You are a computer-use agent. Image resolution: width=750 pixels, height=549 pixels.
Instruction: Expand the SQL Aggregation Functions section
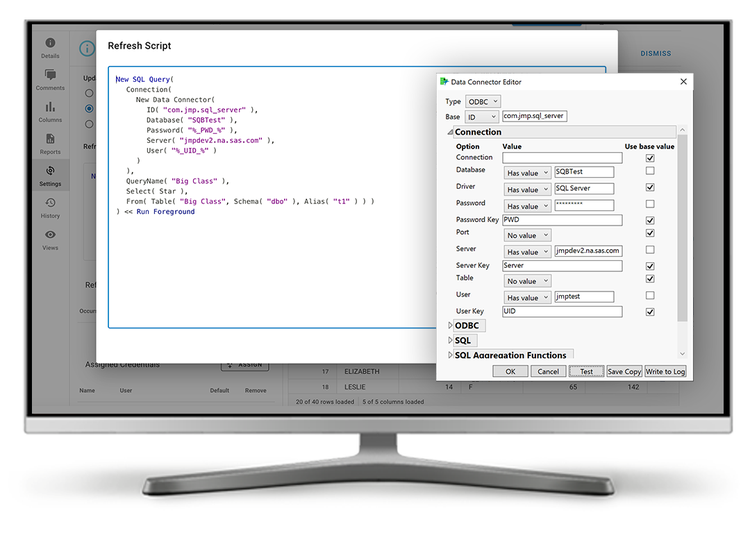pos(450,355)
